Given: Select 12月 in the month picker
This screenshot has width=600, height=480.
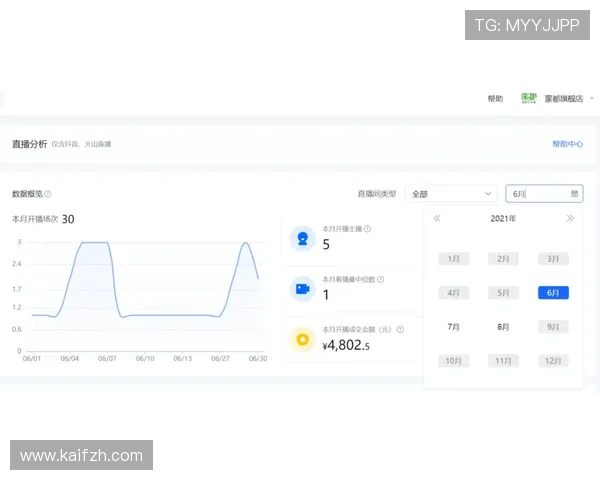Looking at the screenshot, I should [x=553, y=361].
